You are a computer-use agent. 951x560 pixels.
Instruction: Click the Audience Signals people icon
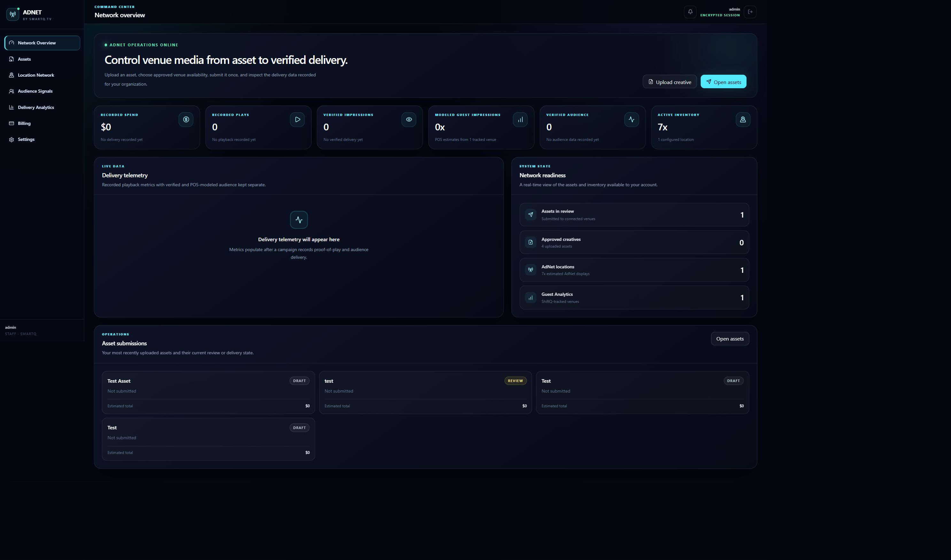pos(12,91)
